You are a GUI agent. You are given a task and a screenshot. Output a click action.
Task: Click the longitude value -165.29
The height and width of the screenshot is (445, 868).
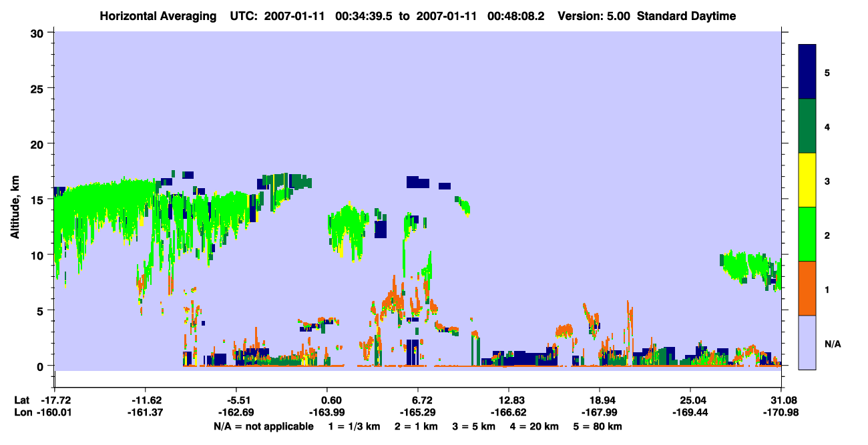418,413
